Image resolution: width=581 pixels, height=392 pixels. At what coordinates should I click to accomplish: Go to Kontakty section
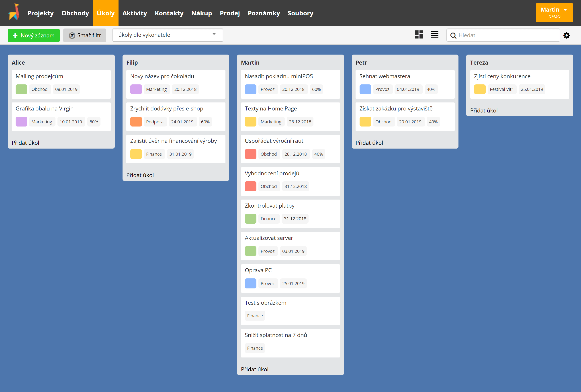(169, 13)
